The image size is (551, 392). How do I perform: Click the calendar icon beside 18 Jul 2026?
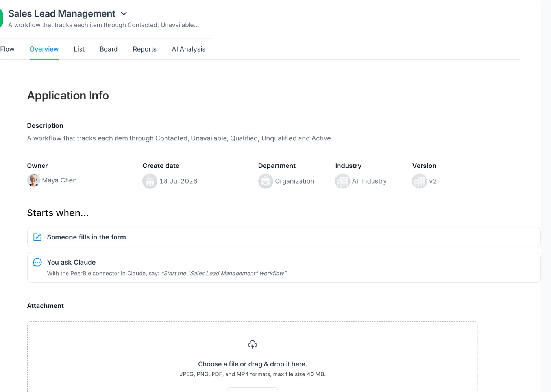pyautogui.click(x=150, y=181)
